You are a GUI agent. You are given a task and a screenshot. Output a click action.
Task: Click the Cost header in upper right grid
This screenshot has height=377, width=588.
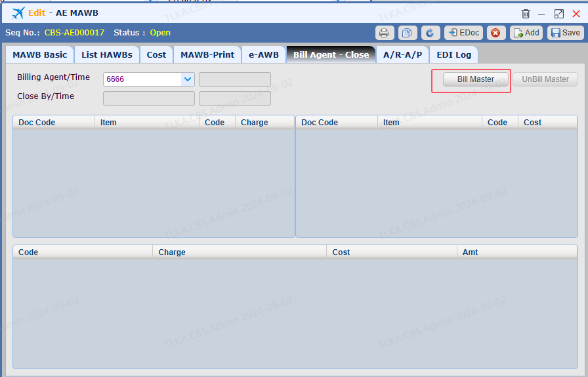click(x=547, y=123)
